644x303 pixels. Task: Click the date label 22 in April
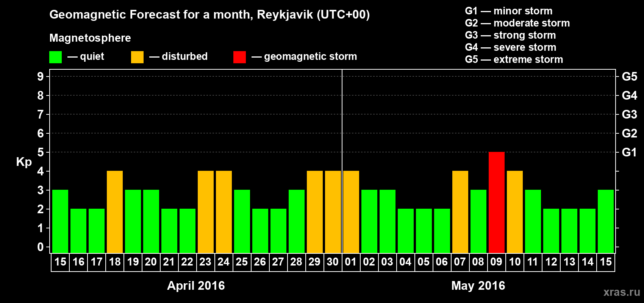(x=187, y=262)
